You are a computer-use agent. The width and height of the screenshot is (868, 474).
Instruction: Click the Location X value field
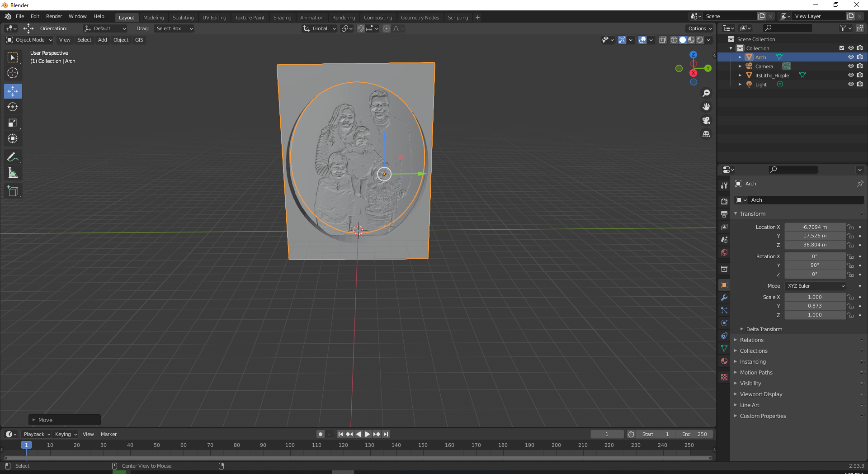[x=815, y=227]
